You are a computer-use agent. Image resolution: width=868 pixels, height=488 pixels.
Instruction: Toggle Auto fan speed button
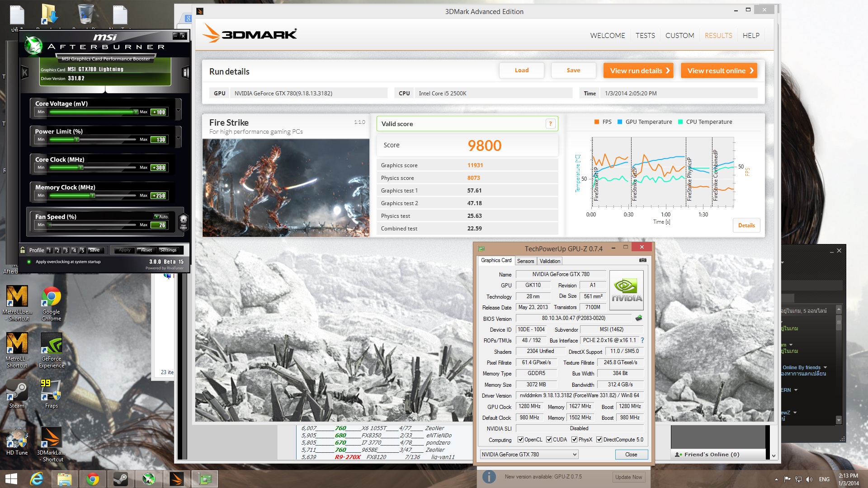click(161, 217)
